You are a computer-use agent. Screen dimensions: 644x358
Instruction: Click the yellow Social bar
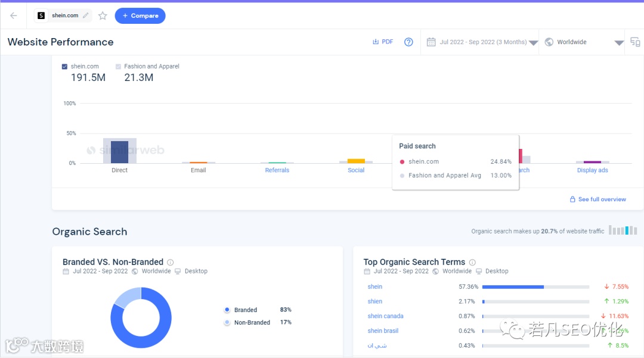coord(356,161)
